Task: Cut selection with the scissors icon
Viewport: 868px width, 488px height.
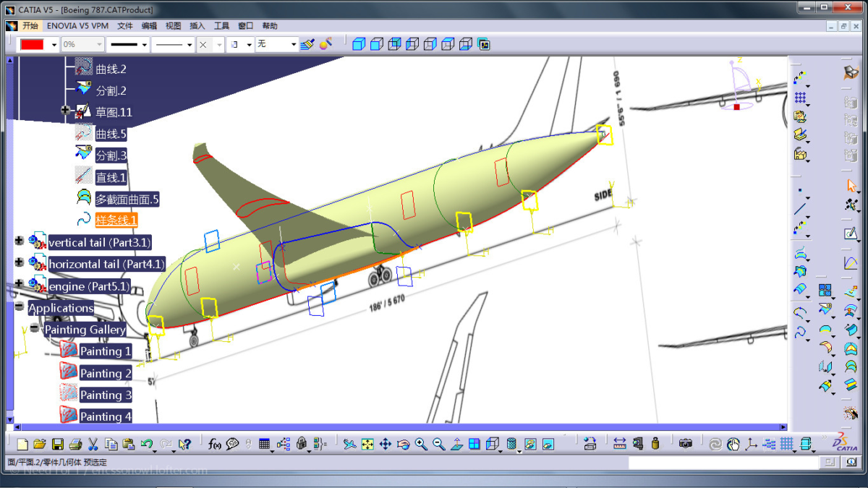Action: pyautogui.click(x=93, y=444)
